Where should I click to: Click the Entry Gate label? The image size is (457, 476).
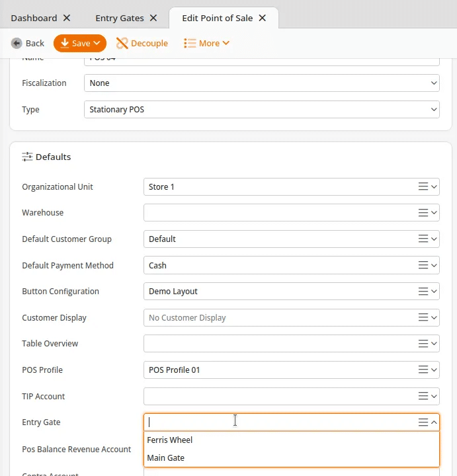click(41, 422)
